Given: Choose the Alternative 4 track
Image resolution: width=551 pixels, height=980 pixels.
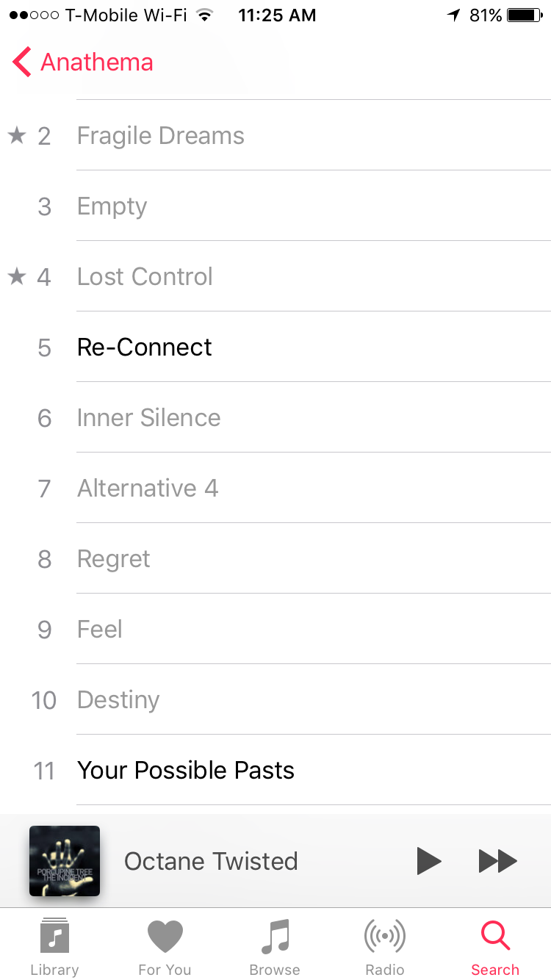Looking at the screenshot, I should point(275,488).
